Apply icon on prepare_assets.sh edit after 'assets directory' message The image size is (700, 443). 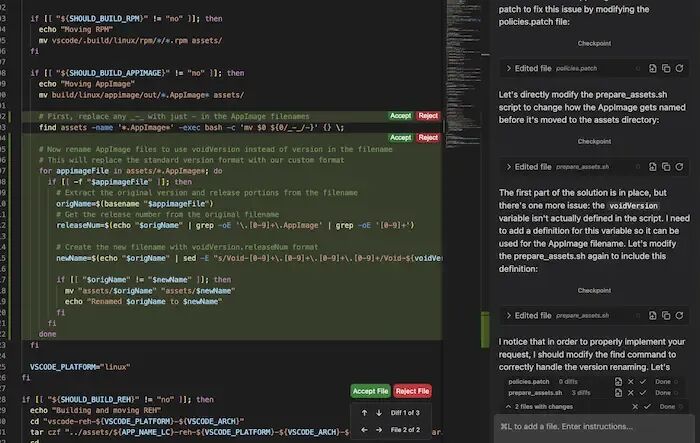tap(652, 167)
